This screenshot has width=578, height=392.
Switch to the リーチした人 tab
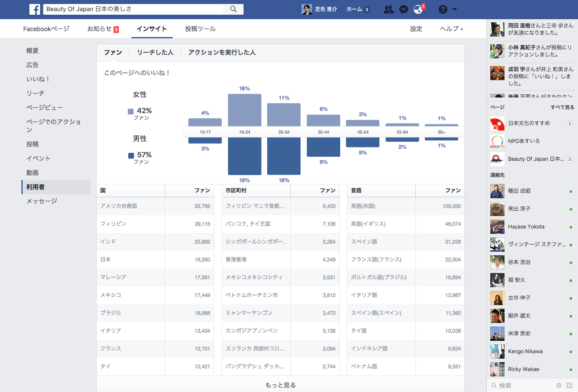point(155,53)
